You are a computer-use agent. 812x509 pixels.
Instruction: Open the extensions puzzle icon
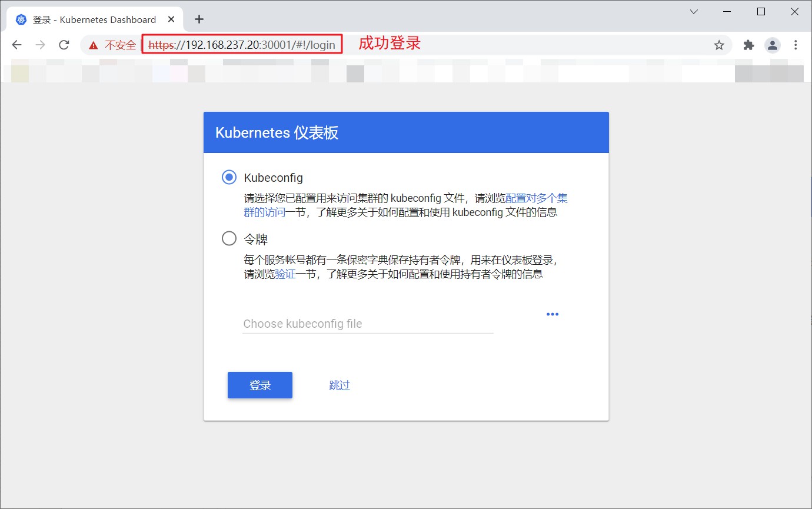748,45
